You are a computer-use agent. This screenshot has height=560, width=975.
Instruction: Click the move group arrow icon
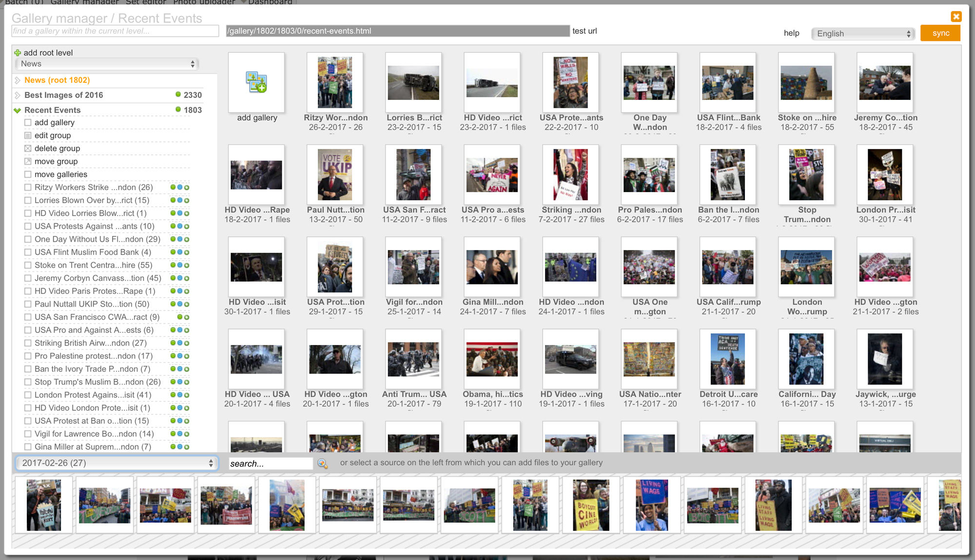coord(28,161)
